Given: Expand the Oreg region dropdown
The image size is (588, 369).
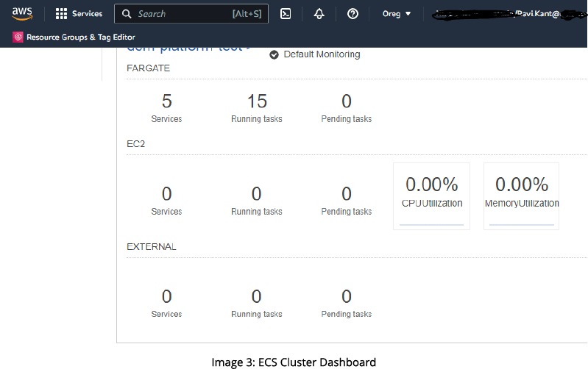Looking at the screenshot, I should [x=397, y=14].
